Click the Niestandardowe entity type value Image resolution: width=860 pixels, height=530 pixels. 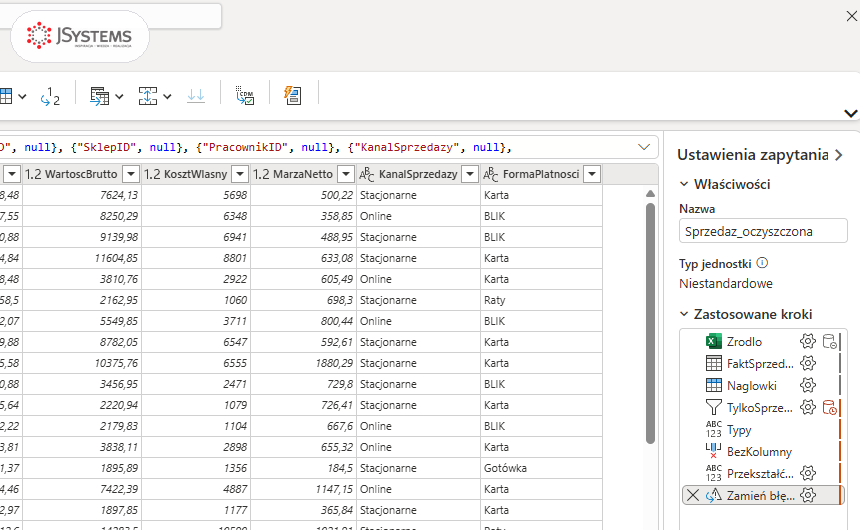coord(726,284)
